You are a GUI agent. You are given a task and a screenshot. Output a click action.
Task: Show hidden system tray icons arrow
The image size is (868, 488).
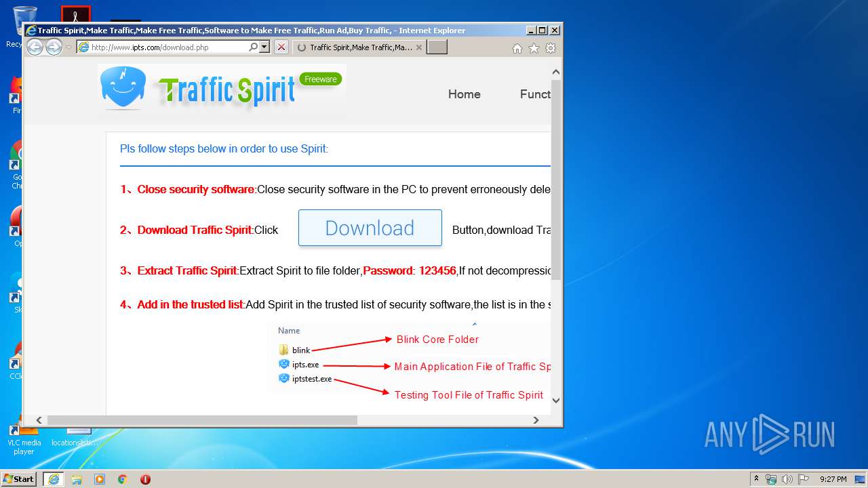756,479
